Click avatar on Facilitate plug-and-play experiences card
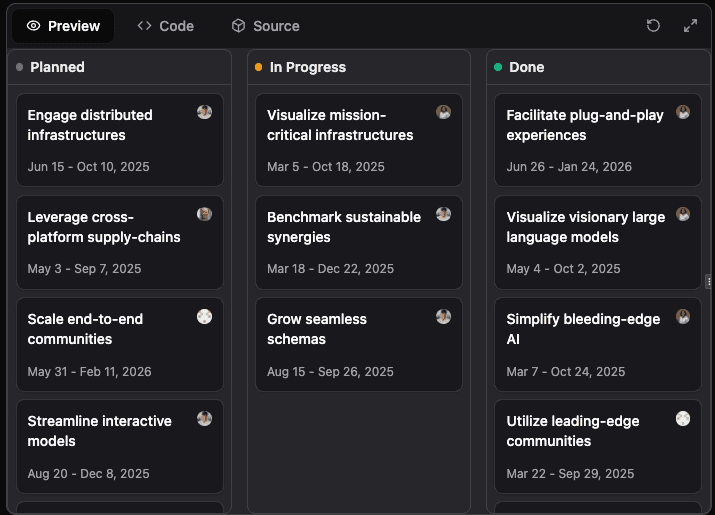This screenshot has height=515, width=715. (x=684, y=112)
